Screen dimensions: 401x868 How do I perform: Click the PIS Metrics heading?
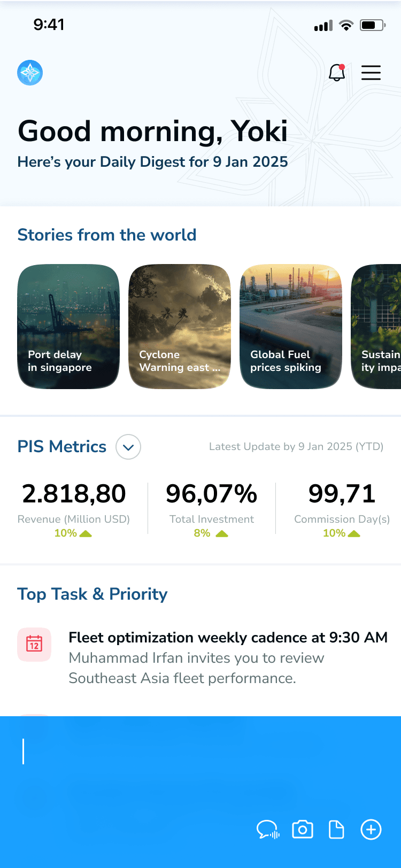coord(62,447)
